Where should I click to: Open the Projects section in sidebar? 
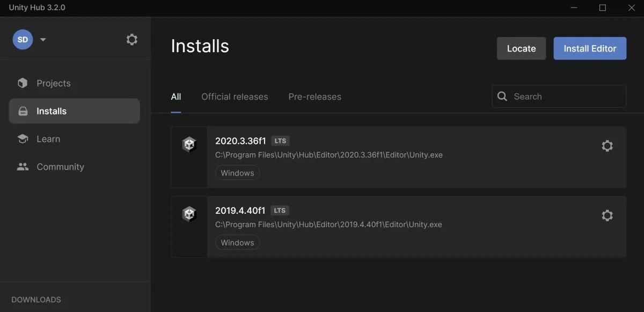(x=53, y=83)
